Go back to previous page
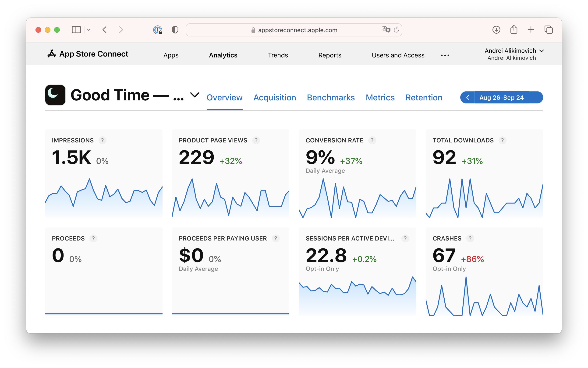 tap(105, 30)
